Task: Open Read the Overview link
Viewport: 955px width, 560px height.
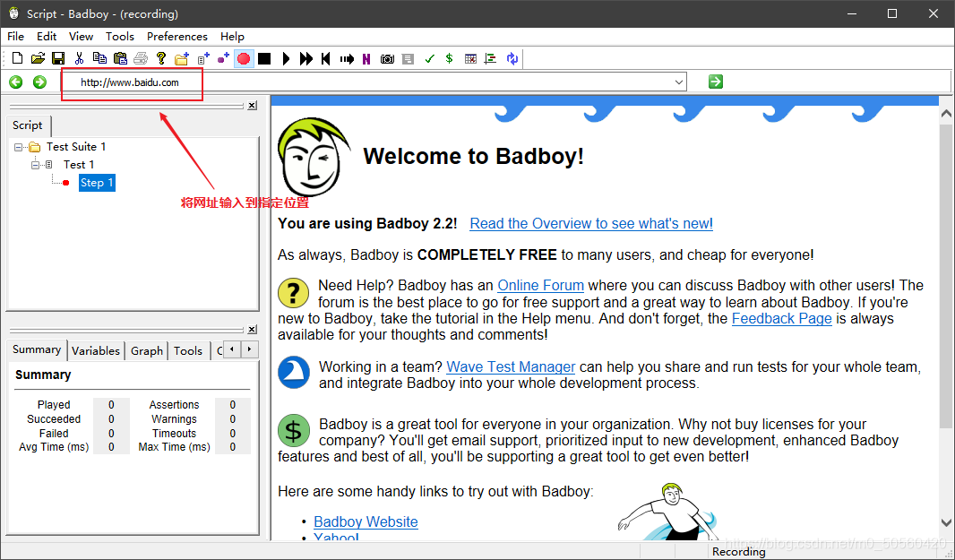Action: click(x=591, y=224)
